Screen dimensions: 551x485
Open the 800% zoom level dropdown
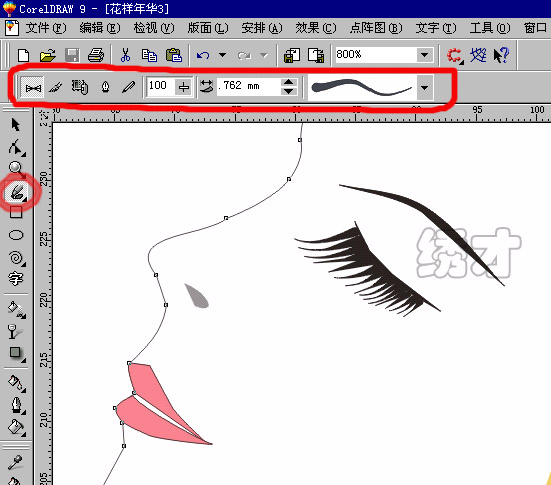(424, 55)
